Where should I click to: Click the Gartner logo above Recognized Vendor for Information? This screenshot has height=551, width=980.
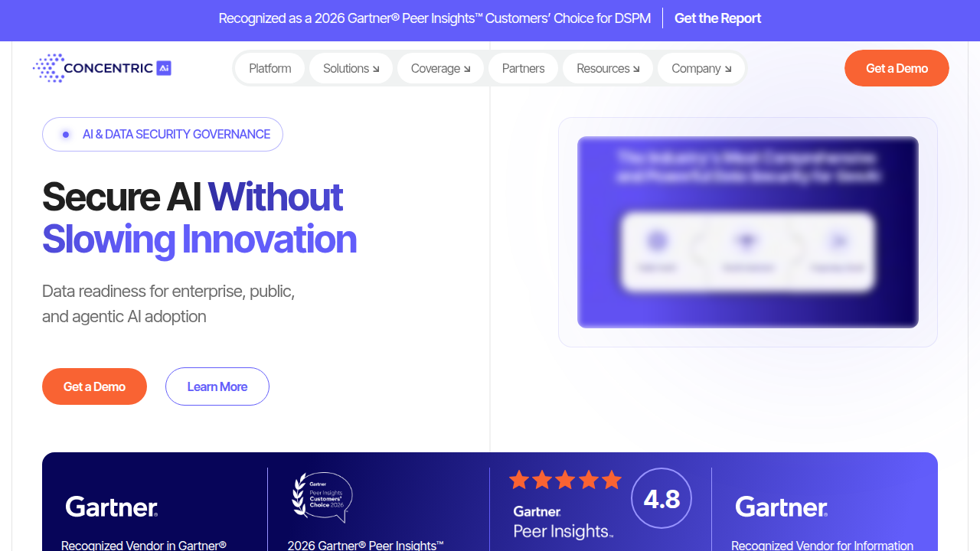[x=782, y=507]
